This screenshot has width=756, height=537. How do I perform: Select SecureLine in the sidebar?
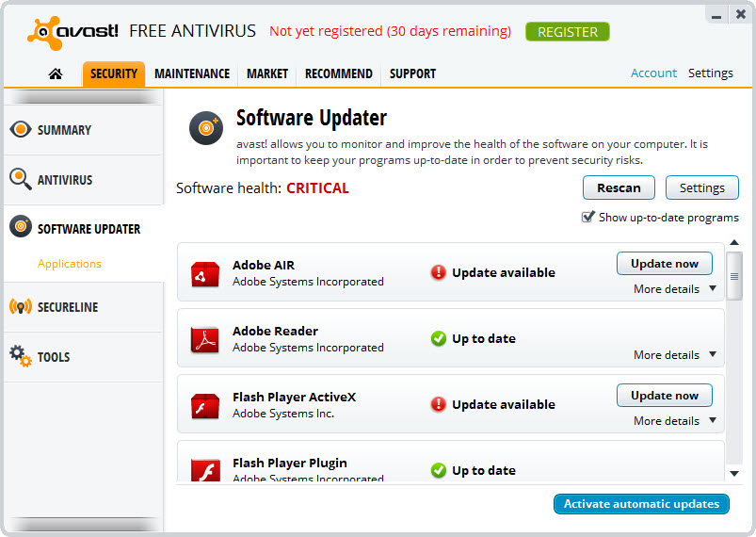coord(84,307)
